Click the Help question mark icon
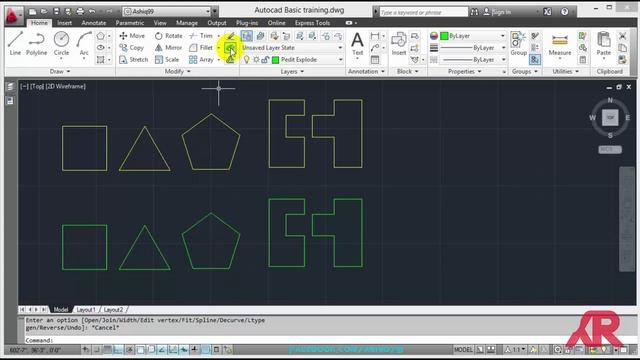Viewport: 640px width, 360px height. pos(564,11)
